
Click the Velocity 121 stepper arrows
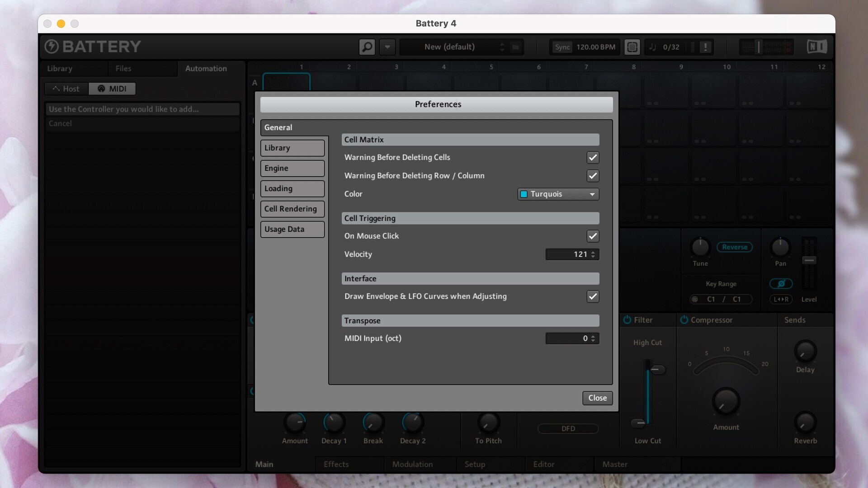point(593,254)
